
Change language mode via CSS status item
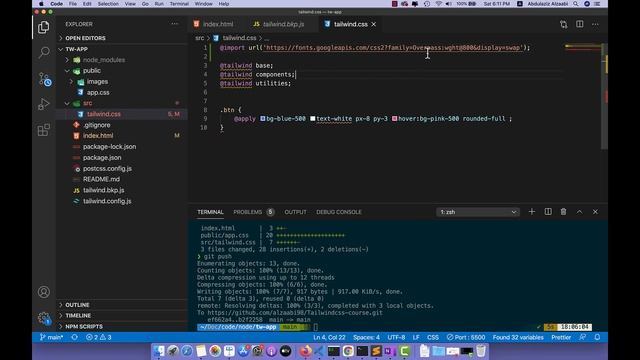point(433,337)
